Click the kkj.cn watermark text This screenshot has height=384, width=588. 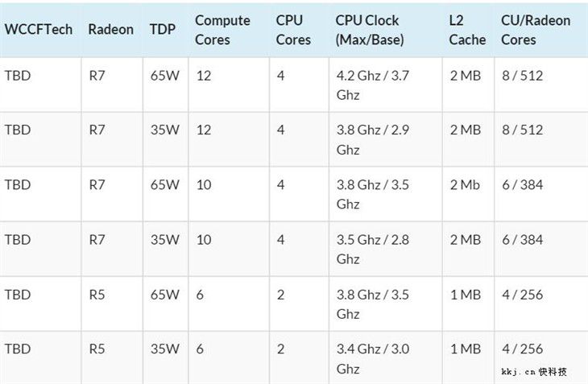coord(533,372)
